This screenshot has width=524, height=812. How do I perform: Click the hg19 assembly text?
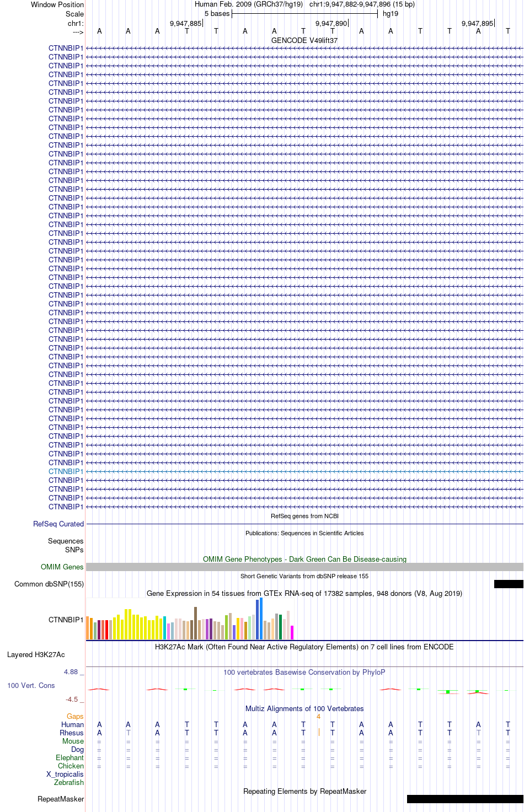point(391,14)
